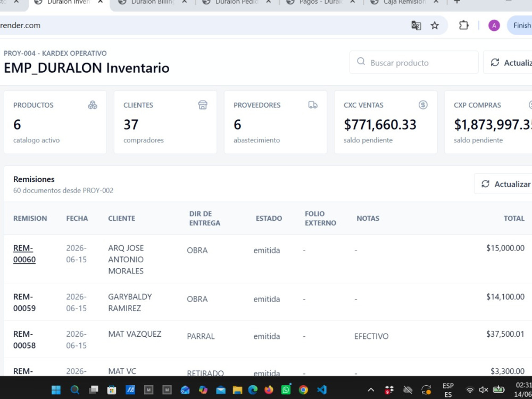This screenshot has width=532, height=399.
Task: Bookmark this page with the star icon
Action: click(x=435, y=26)
